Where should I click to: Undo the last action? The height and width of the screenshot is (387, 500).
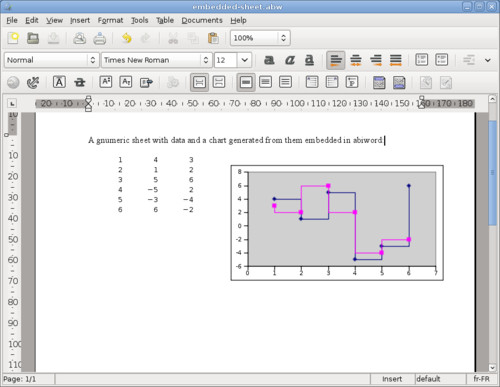click(126, 38)
